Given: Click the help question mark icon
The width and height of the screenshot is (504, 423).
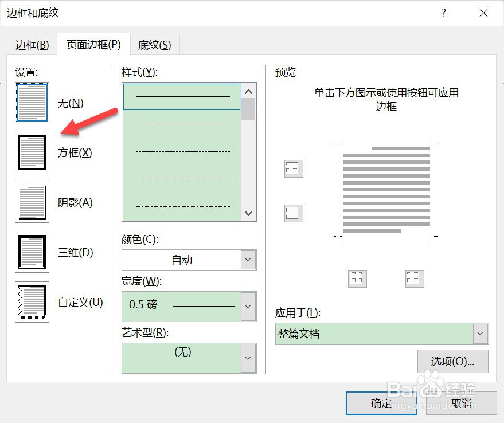Looking at the screenshot, I should pyautogui.click(x=443, y=13).
